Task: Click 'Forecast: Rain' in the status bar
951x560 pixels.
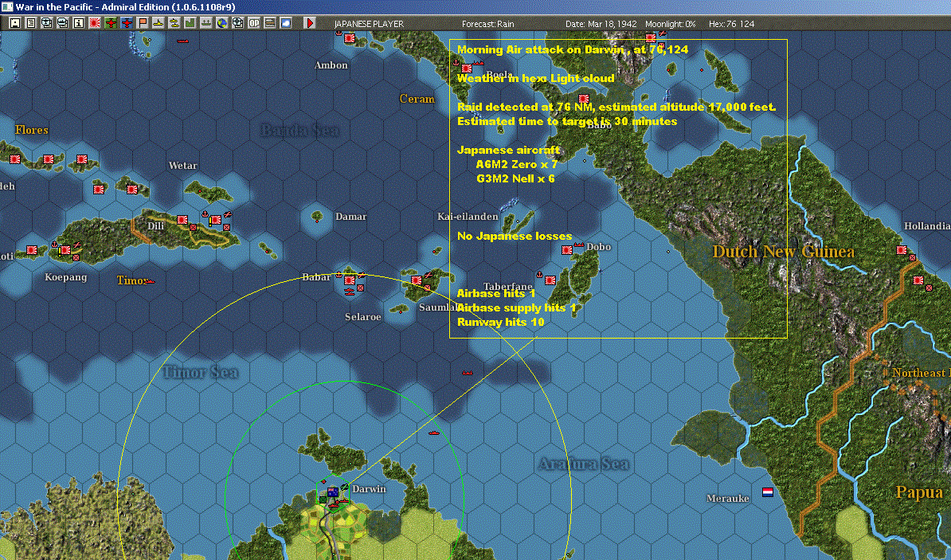Action: coord(487,24)
